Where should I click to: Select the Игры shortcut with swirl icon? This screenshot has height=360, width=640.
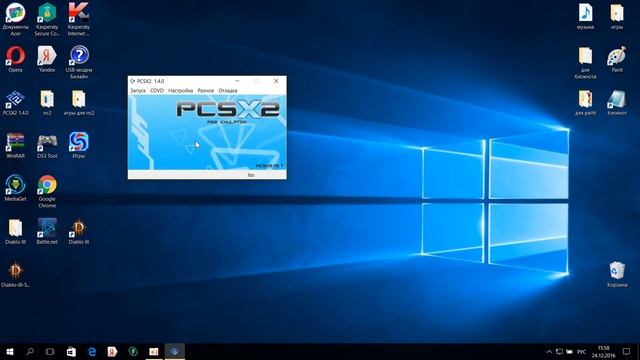[79, 146]
